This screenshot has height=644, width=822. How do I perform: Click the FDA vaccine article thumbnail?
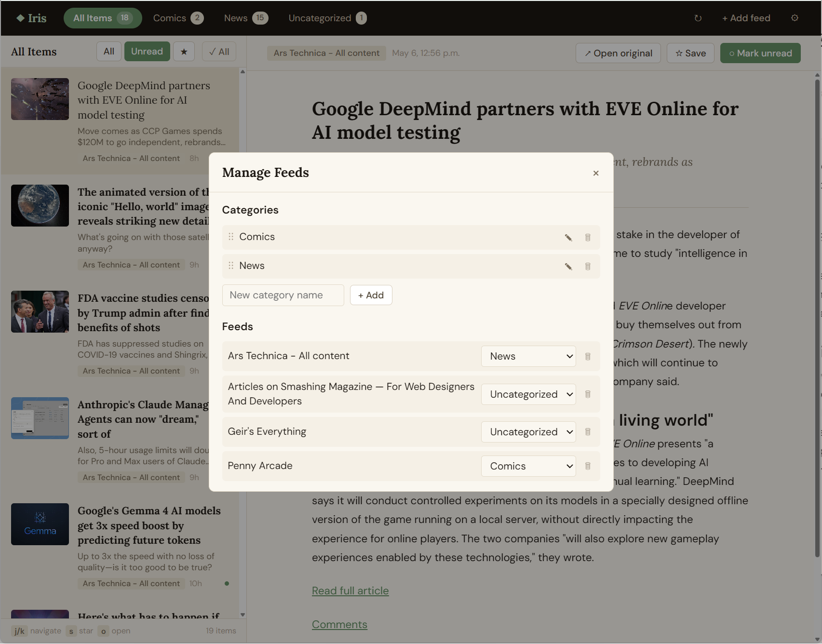point(40,311)
